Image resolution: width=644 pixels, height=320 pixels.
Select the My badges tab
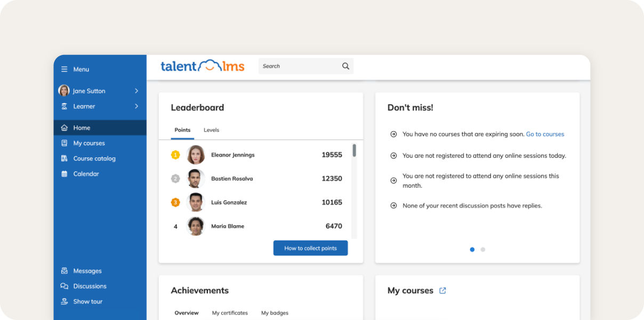(x=274, y=313)
